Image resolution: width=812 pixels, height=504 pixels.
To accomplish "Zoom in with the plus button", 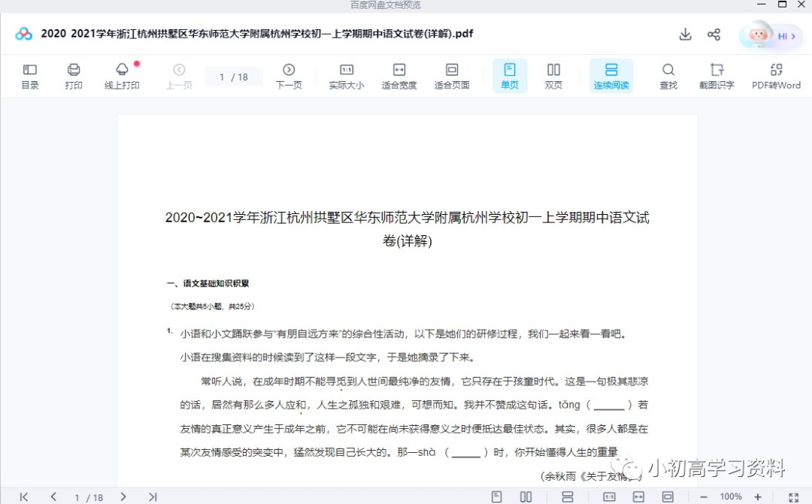I will coord(758,496).
